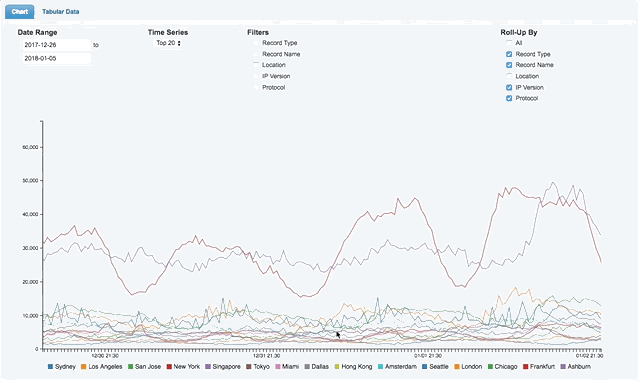Click the Hong Kong legend swatch
Viewport: 640px width, 382px height.
click(x=337, y=366)
